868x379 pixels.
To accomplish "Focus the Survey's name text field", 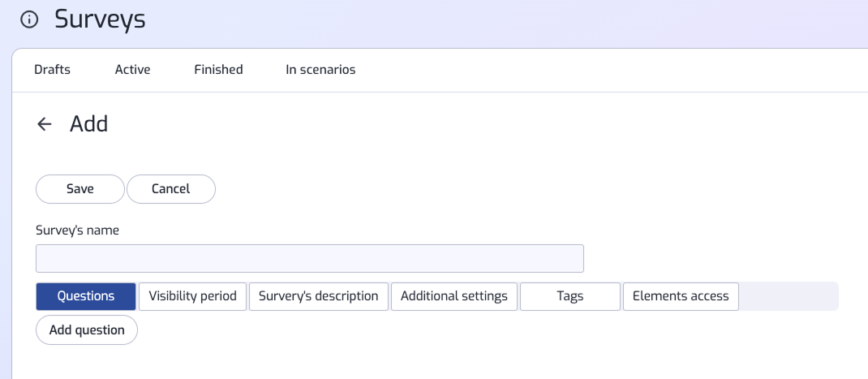I will 310,259.
